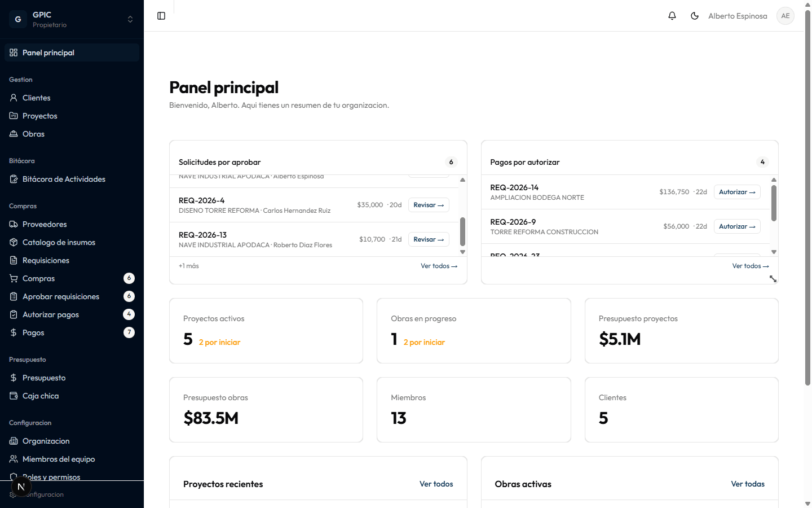The image size is (812, 508).
Task: Open Bitácora de Actividades
Action: [x=72, y=179]
